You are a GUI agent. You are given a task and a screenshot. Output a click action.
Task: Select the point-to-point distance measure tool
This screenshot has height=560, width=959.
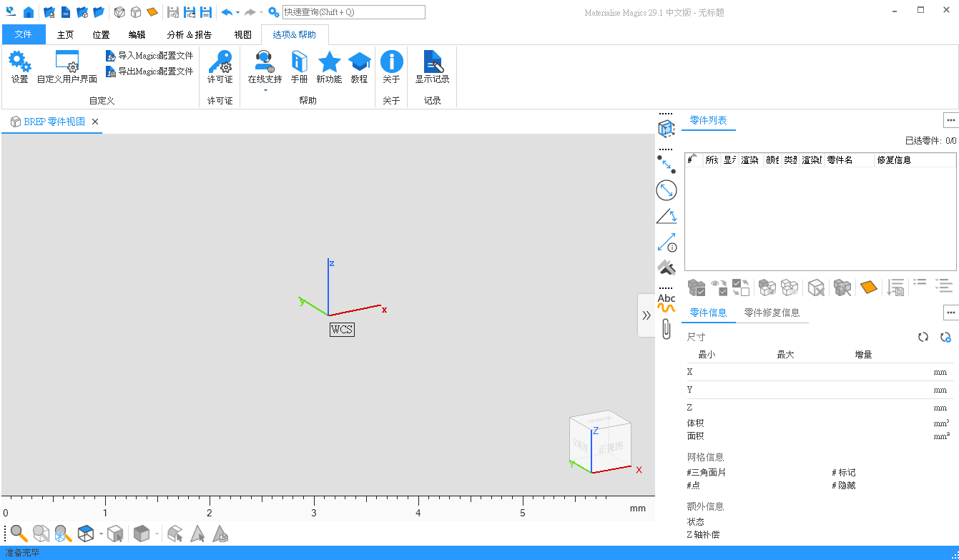(667, 164)
